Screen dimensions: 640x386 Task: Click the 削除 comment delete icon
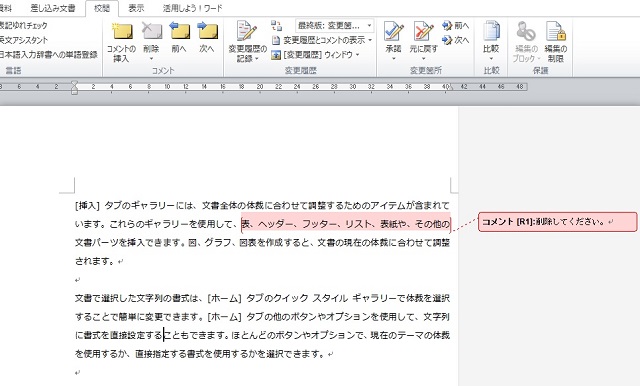coord(151,32)
